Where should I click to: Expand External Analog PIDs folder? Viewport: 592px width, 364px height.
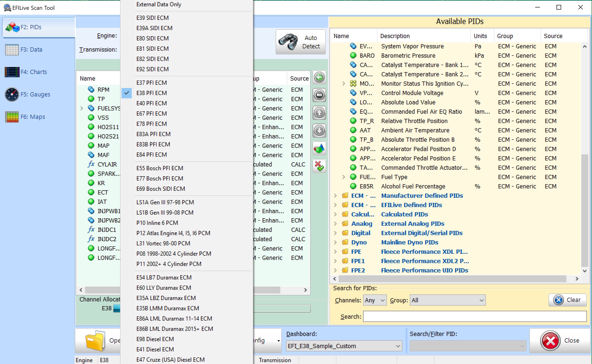tap(335, 224)
